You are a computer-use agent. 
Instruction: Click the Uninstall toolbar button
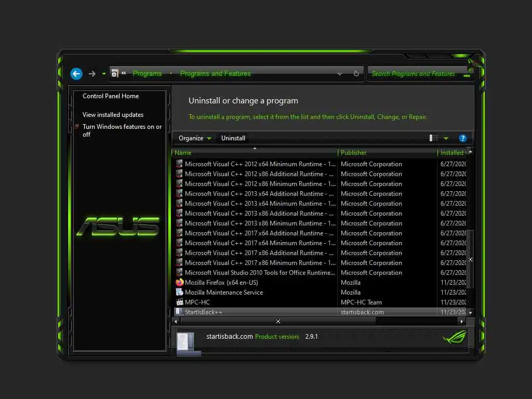click(x=233, y=138)
